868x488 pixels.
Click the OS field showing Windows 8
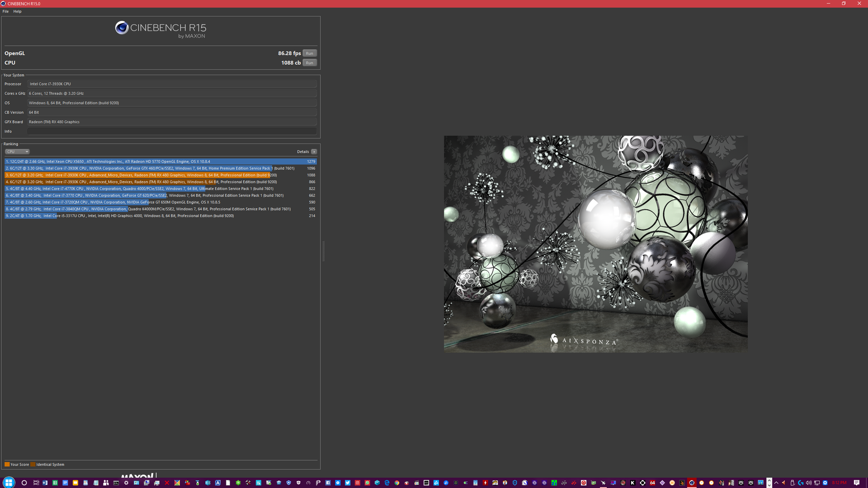[172, 103]
